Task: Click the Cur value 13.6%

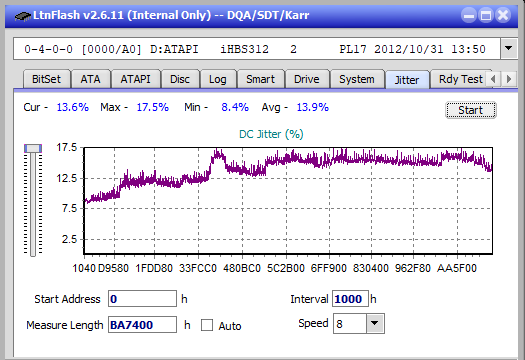Action: 72,107
